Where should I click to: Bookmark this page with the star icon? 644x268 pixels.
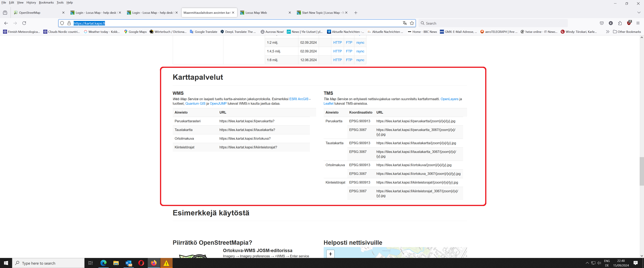coord(412,23)
